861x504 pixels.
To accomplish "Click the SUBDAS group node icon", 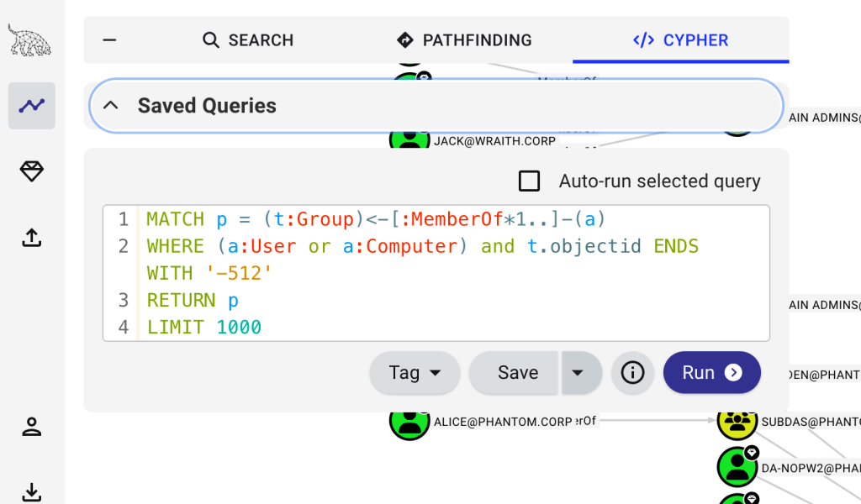I will (x=737, y=422).
